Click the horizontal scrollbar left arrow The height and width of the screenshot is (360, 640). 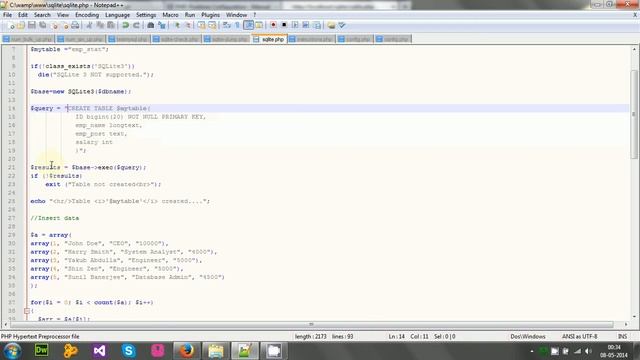(5, 324)
